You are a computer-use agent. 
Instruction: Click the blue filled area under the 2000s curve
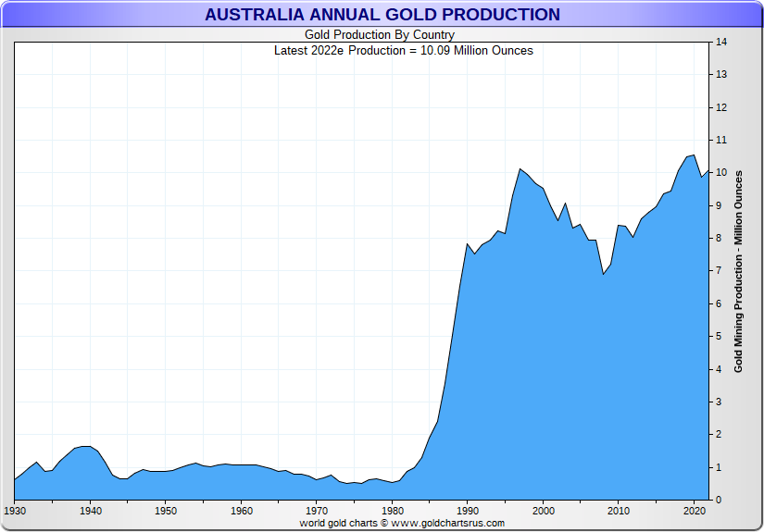(x=574, y=370)
